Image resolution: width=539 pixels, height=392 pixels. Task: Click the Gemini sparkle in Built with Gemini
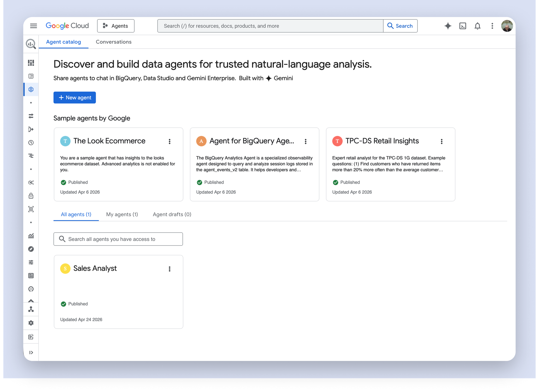pos(269,78)
